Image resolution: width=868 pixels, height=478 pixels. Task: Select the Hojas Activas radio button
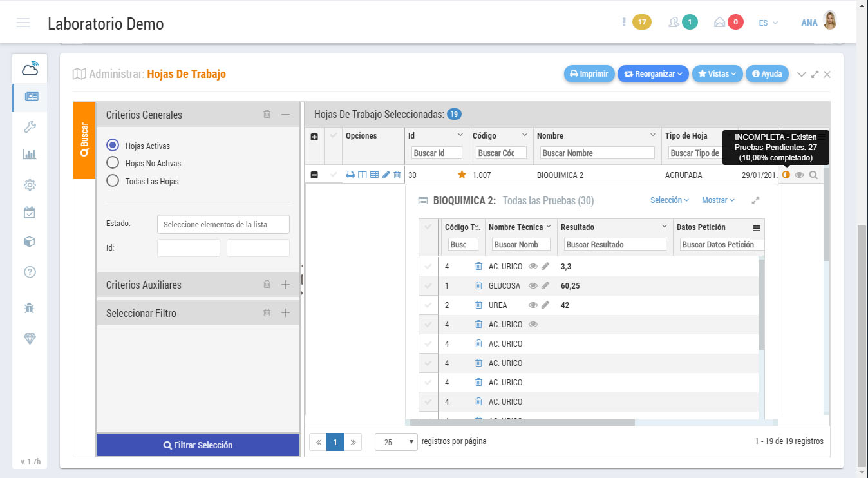coord(113,146)
